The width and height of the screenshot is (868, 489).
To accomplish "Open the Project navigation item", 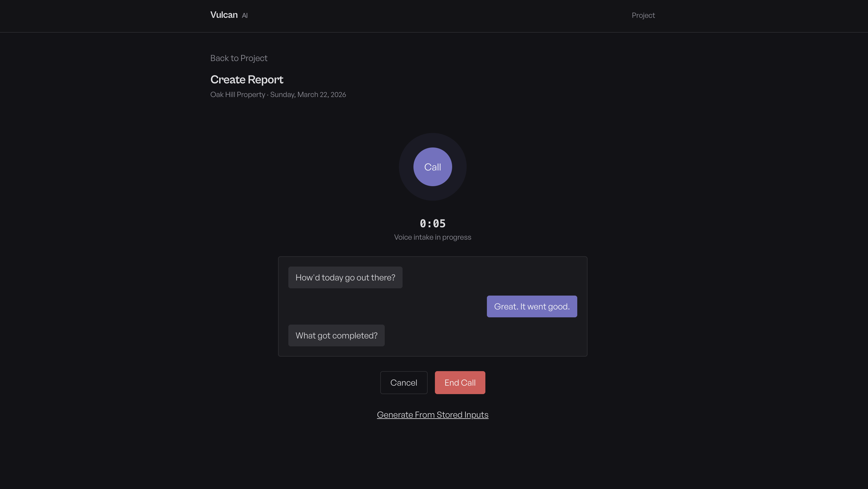I will click(643, 15).
